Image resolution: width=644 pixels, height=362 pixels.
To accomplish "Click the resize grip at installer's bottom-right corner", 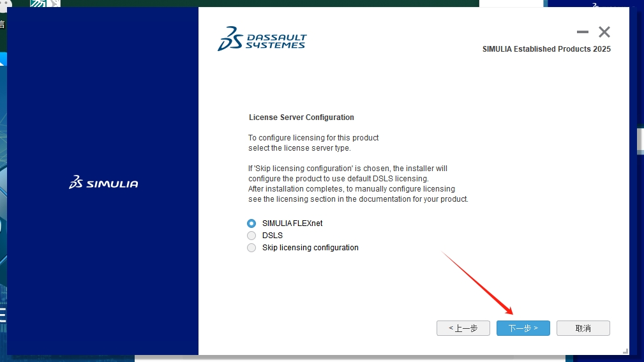I will (x=625, y=351).
